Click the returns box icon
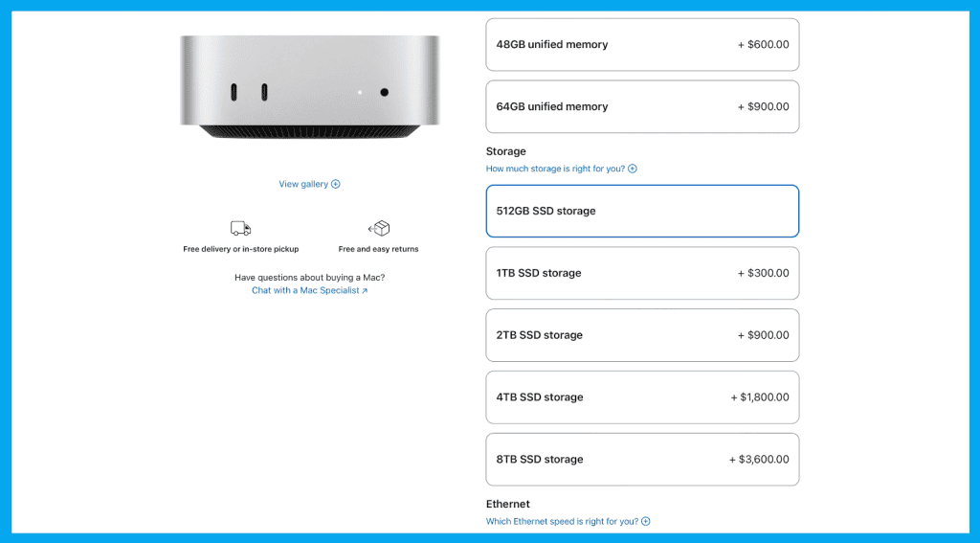Viewport: 980px width, 543px height. [379, 229]
